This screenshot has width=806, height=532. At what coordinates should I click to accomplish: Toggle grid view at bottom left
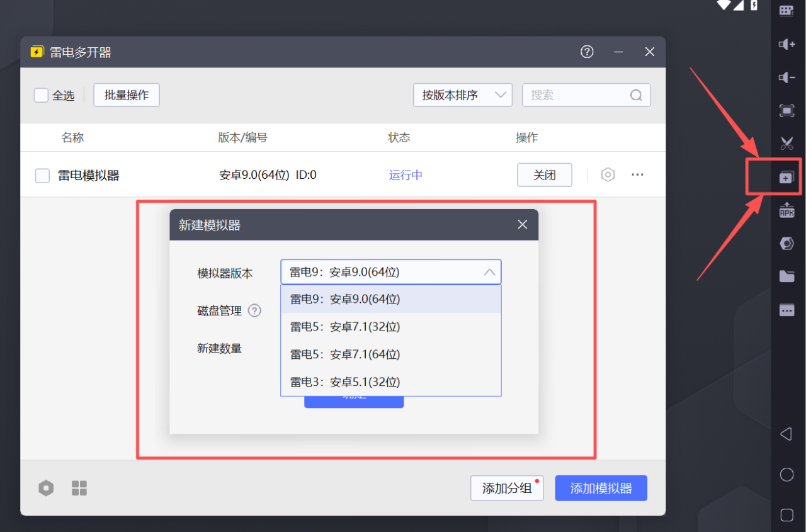(79, 488)
